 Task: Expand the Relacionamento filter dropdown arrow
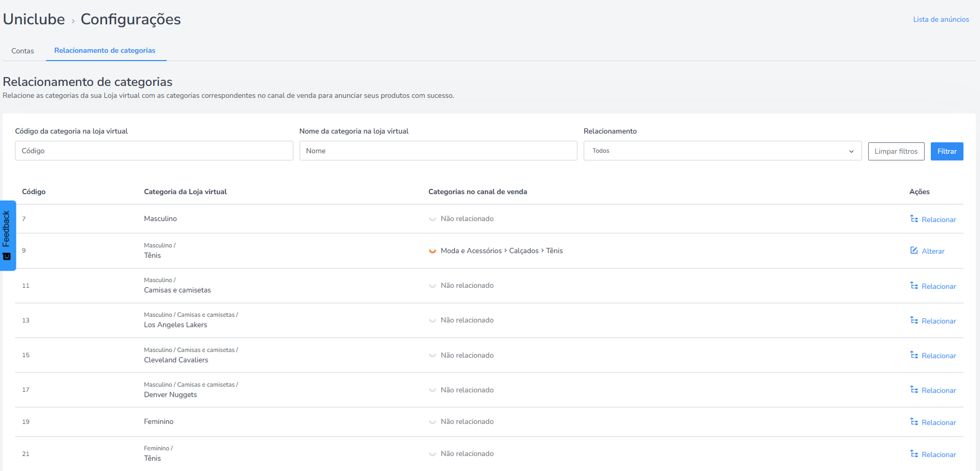851,151
